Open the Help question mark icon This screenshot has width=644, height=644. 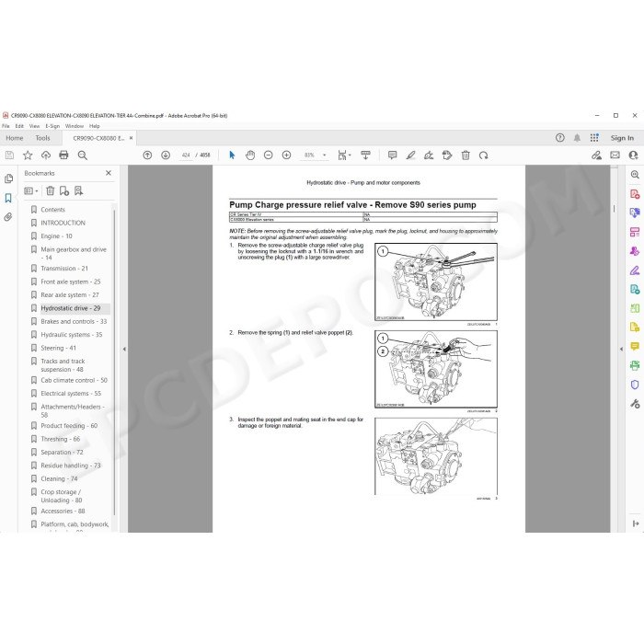point(559,138)
